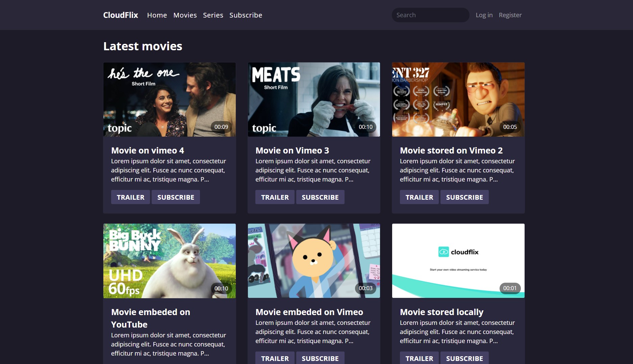Image resolution: width=633 pixels, height=364 pixels.
Task: Open the title Movie stored locally
Action: 442,312
